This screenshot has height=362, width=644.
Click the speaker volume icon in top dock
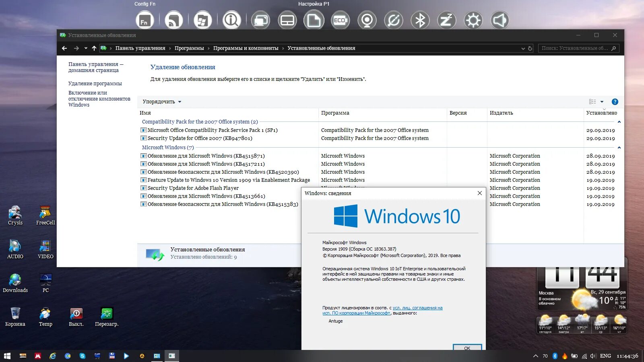500,20
